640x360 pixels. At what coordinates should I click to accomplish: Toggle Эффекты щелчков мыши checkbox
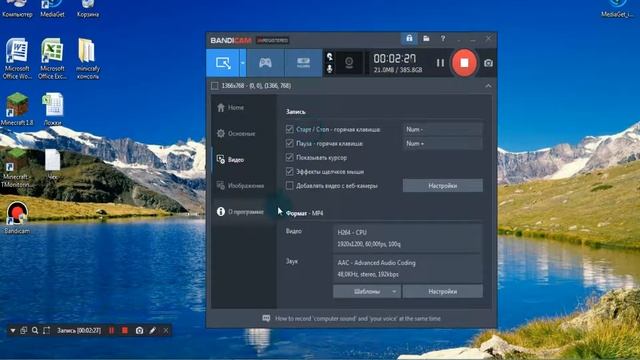(289, 171)
